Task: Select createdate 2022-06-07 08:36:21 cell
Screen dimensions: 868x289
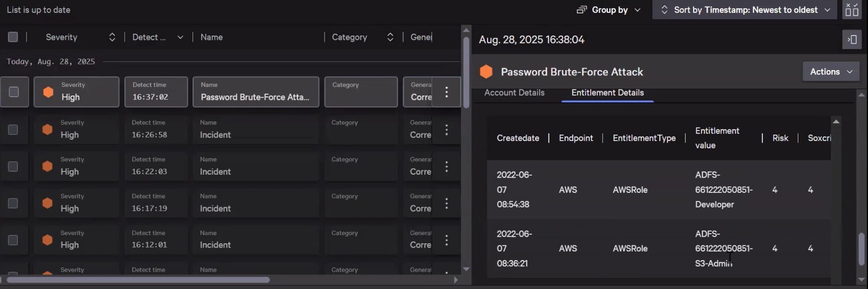Action: coord(514,249)
